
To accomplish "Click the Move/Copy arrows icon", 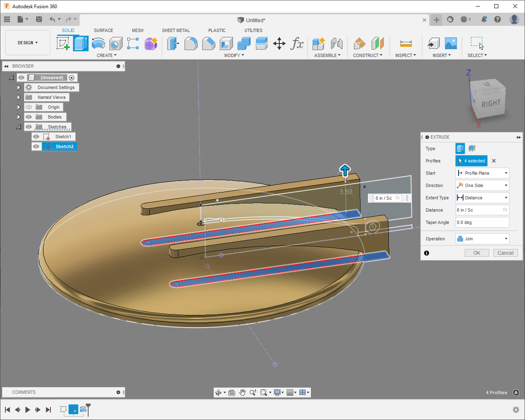I will [x=279, y=43].
